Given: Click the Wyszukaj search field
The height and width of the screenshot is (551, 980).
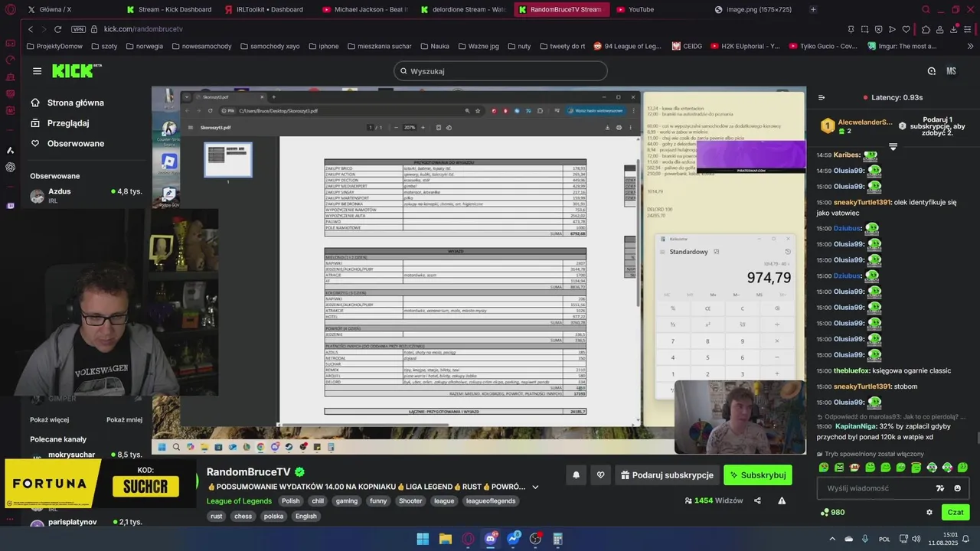Looking at the screenshot, I should (x=501, y=71).
